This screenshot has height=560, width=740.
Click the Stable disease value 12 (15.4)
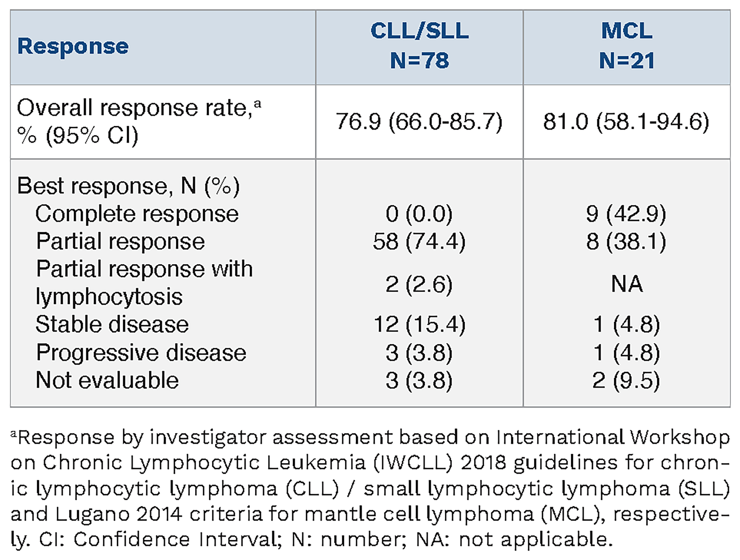[x=419, y=325]
